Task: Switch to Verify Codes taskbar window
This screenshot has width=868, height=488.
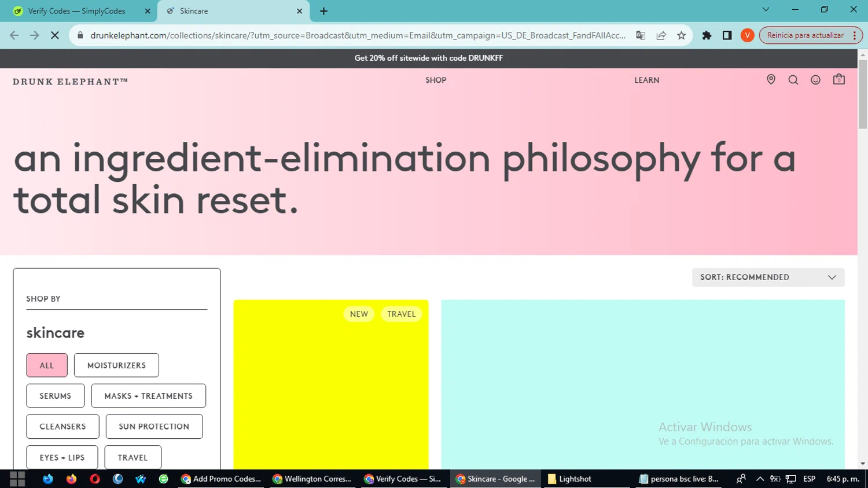Action: tap(404, 479)
